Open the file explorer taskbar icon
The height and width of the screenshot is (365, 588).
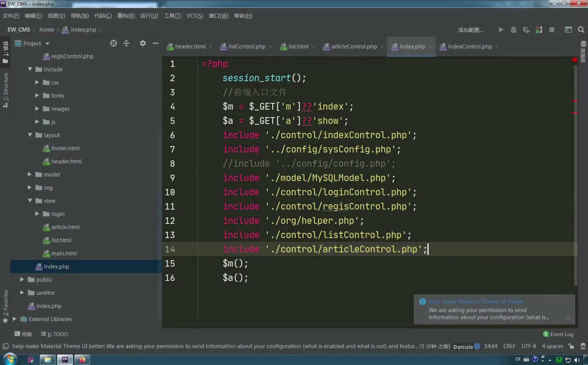(x=48, y=359)
